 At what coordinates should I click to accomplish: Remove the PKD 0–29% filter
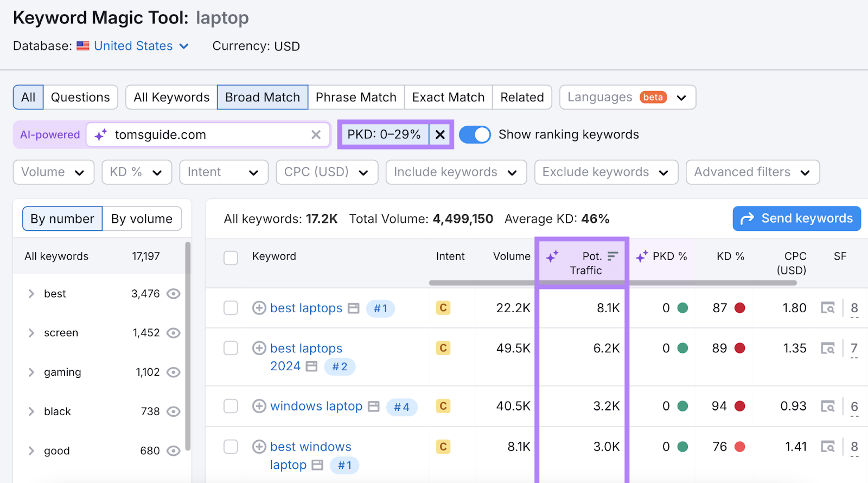click(x=440, y=135)
